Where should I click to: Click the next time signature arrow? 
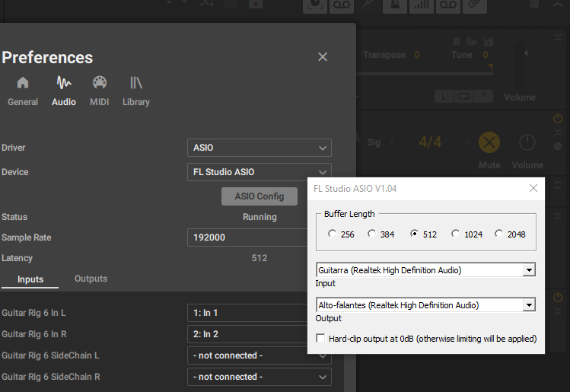click(x=468, y=142)
